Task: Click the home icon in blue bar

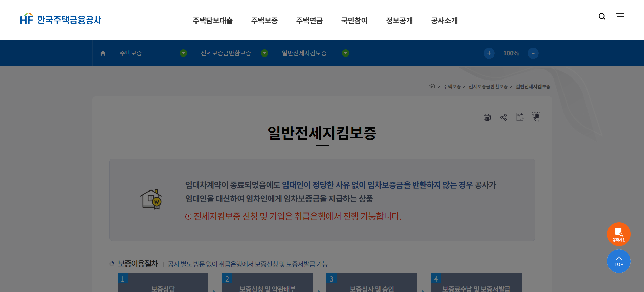Action: (x=103, y=53)
